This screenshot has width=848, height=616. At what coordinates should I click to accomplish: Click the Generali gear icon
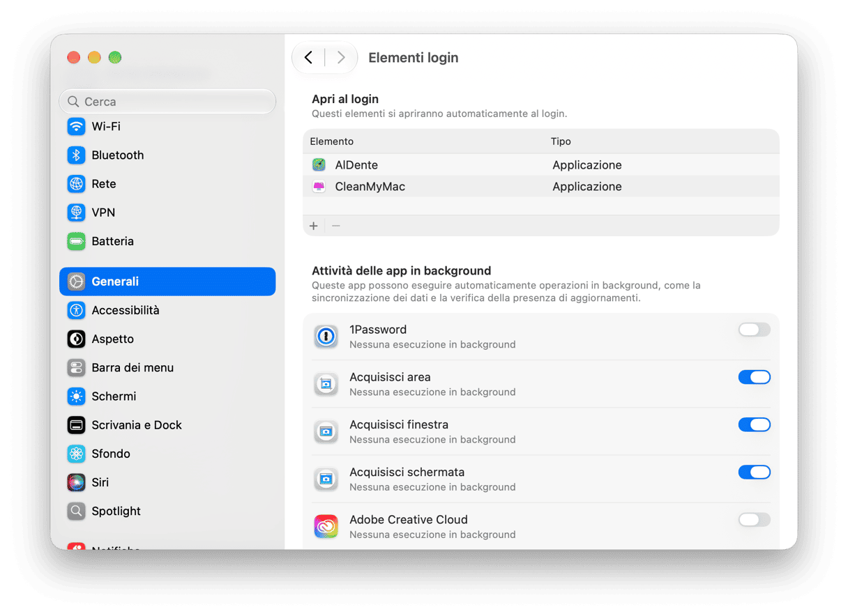(x=76, y=282)
